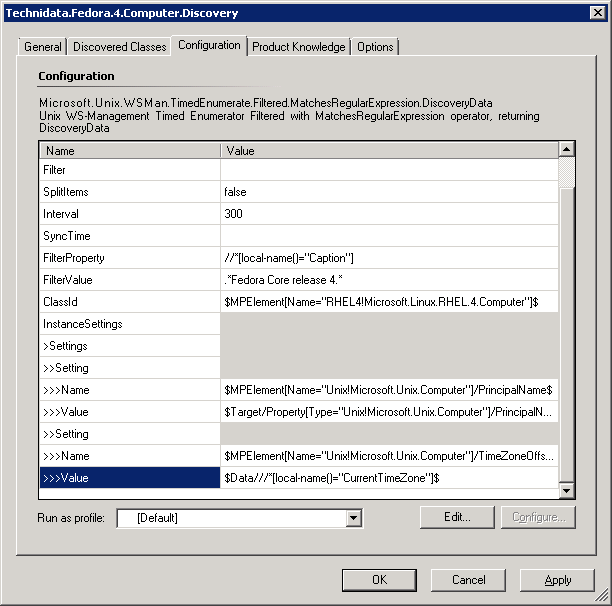This screenshot has width=612, height=606.
Task: Open the Product Knowledge tab
Action: tap(299, 47)
